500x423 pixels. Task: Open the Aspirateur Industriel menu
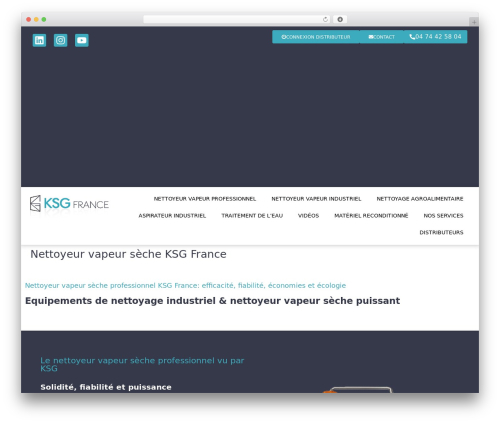172,216
